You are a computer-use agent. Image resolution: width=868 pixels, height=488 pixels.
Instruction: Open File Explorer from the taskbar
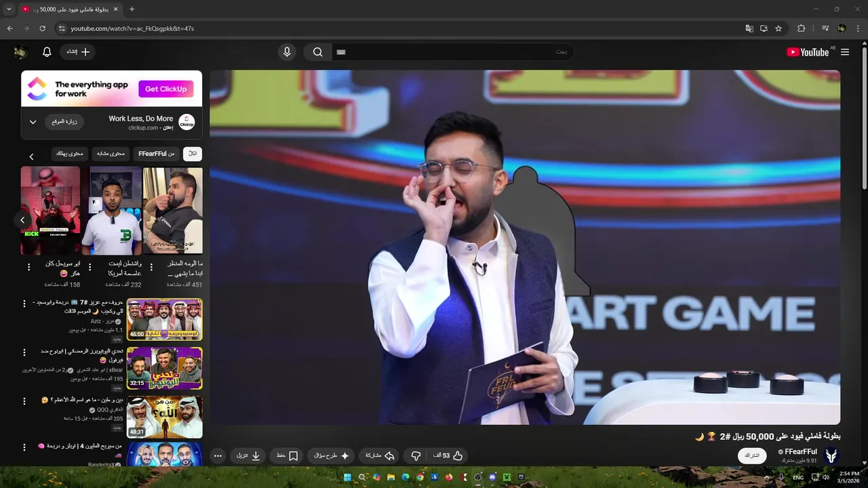(x=391, y=477)
